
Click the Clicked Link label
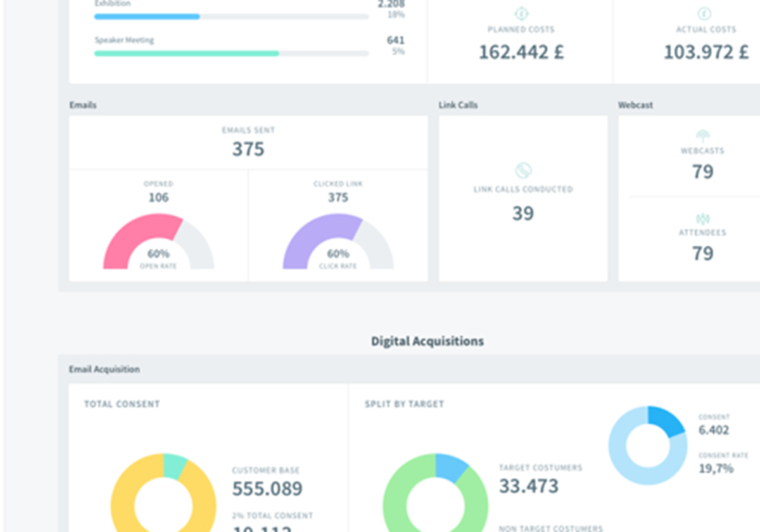338,184
